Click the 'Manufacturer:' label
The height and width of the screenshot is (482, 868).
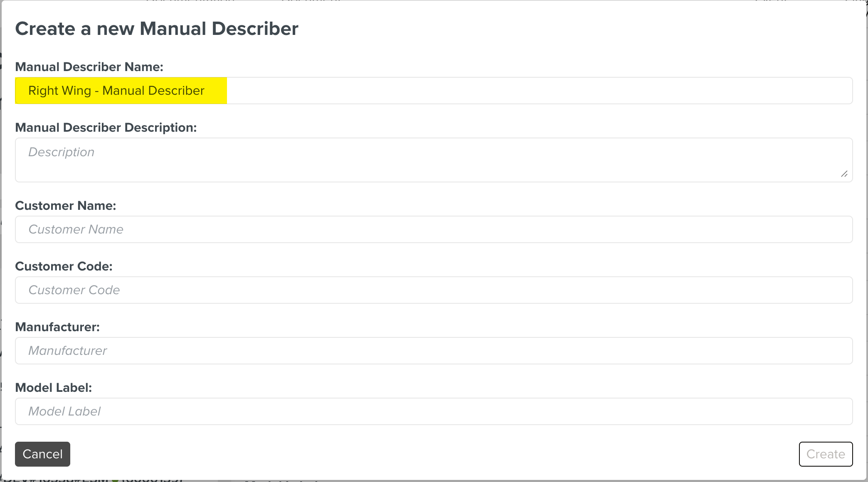click(x=57, y=327)
